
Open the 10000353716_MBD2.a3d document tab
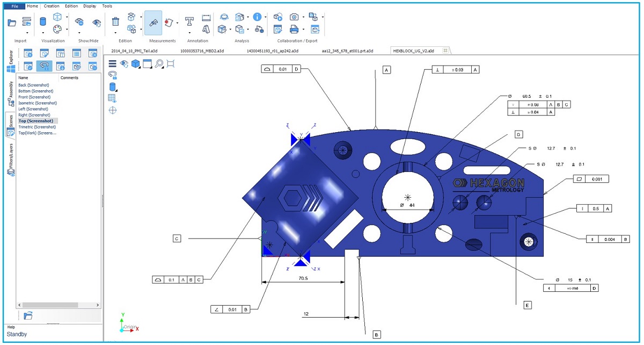click(x=202, y=51)
